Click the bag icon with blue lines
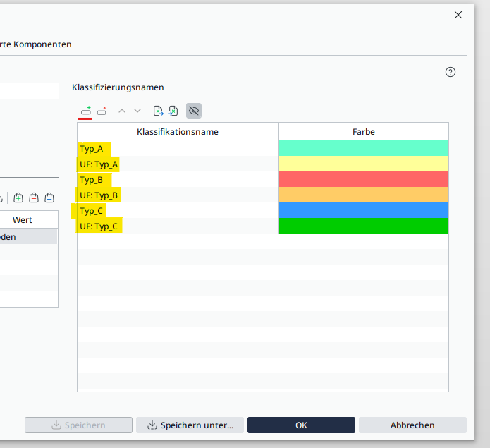The width and height of the screenshot is (490, 448). coord(49,198)
